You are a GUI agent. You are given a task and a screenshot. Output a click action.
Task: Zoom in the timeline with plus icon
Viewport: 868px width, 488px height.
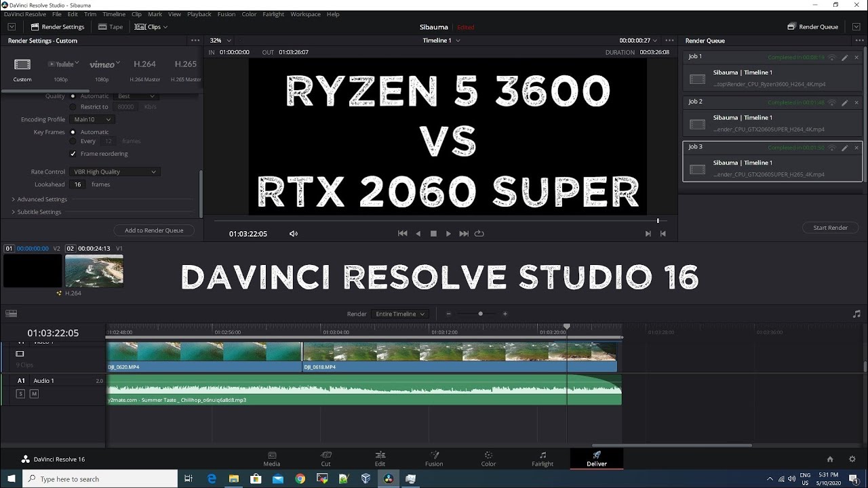[x=505, y=314]
